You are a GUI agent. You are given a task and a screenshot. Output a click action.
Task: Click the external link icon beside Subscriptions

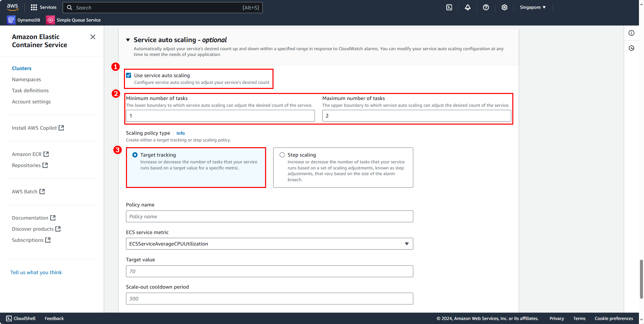pos(48,240)
